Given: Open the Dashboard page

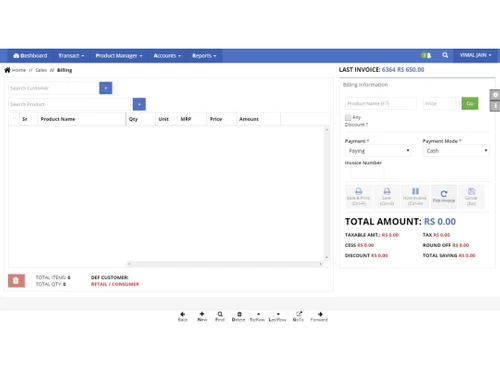Looking at the screenshot, I should (x=30, y=56).
